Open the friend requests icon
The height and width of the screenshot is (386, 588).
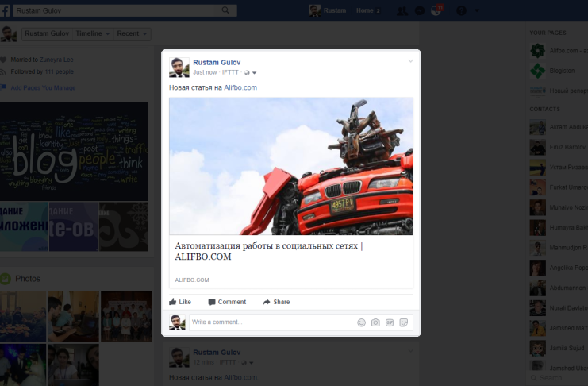click(402, 11)
